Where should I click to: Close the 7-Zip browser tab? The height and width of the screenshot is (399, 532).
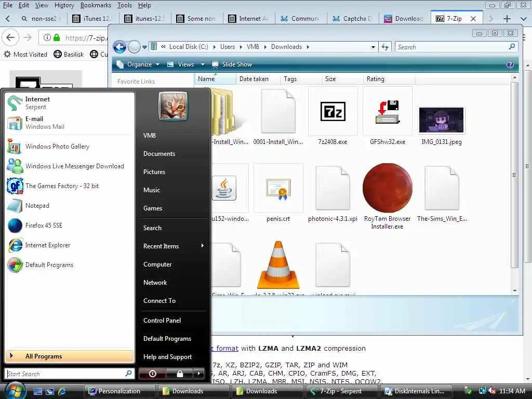pos(473,19)
